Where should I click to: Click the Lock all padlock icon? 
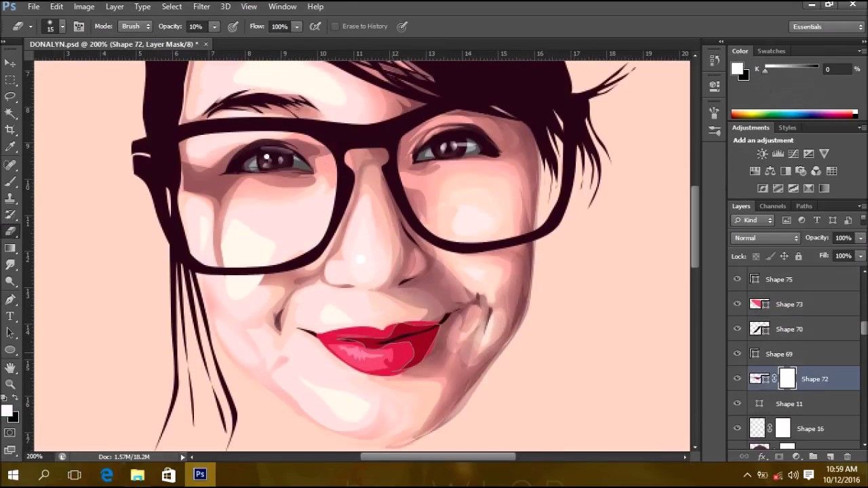pos(798,256)
